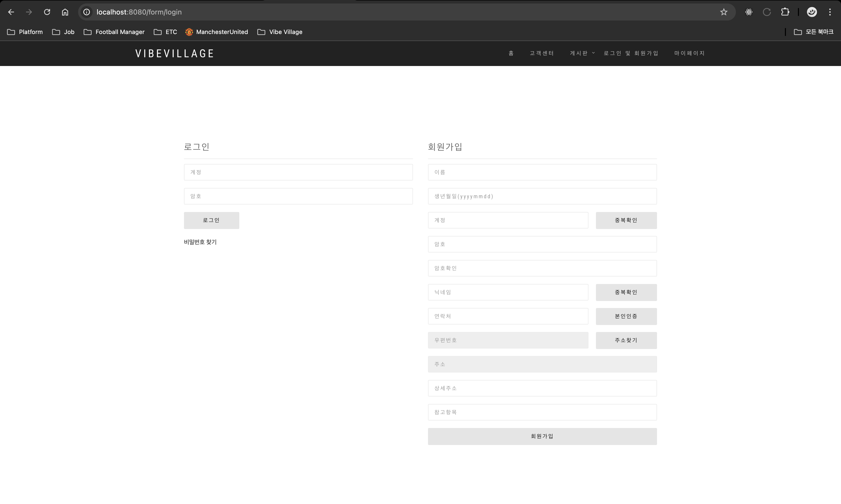This screenshot has width=841, height=504.
Task: Go to 고객센터 in navigation
Action: (x=541, y=53)
